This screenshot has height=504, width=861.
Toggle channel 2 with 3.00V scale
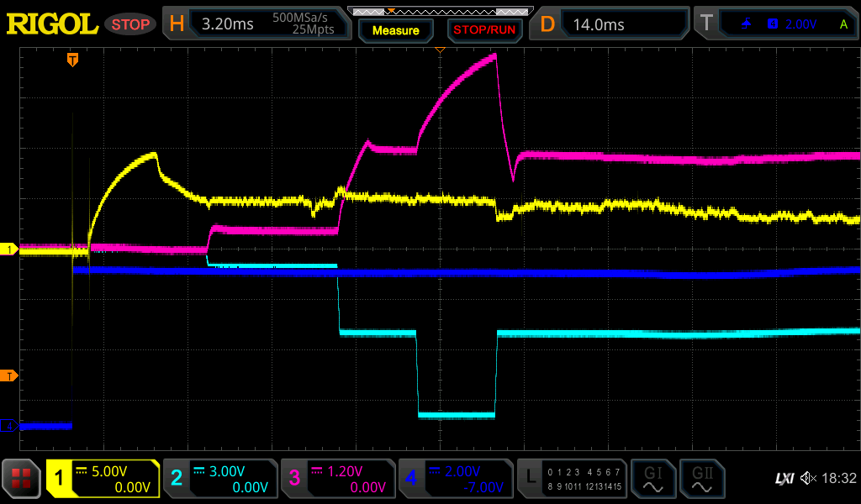(219, 479)
